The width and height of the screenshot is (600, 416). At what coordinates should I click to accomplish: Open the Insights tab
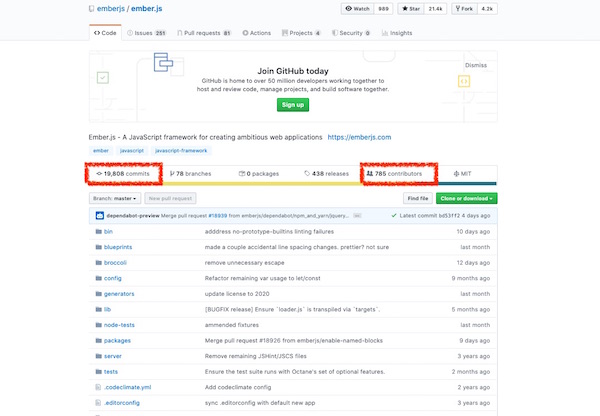click(x=397, y=33)
